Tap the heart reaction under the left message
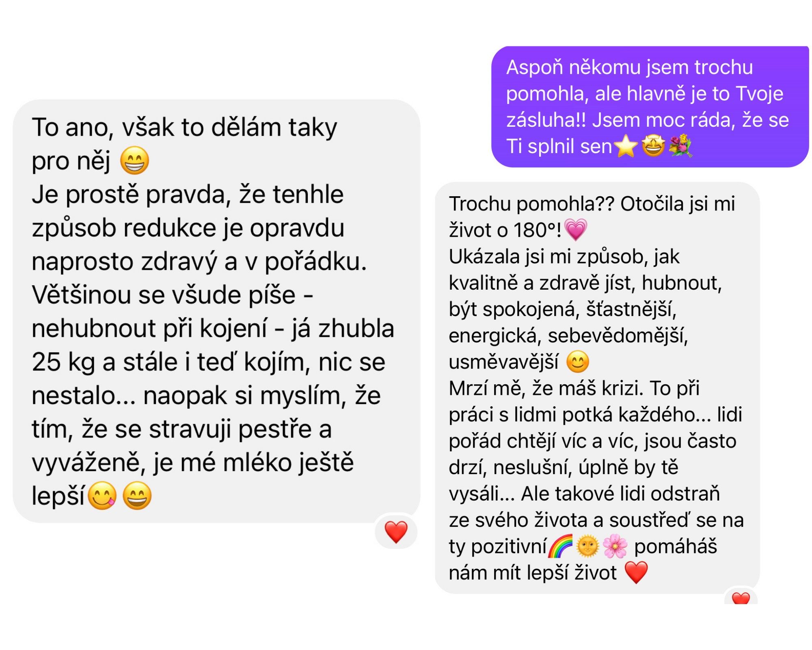The height and width of the screenshot is (650, 812). pos(396,532)
